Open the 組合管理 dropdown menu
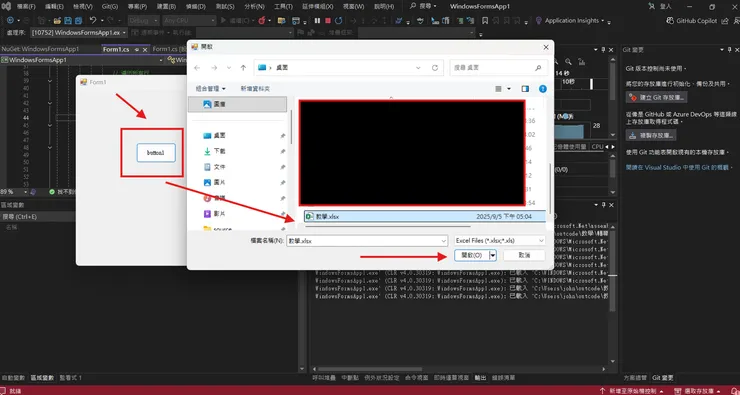Image resolution: width=740 pixels, height=395 pixels. pyautogui.click(x=210, y=89)
